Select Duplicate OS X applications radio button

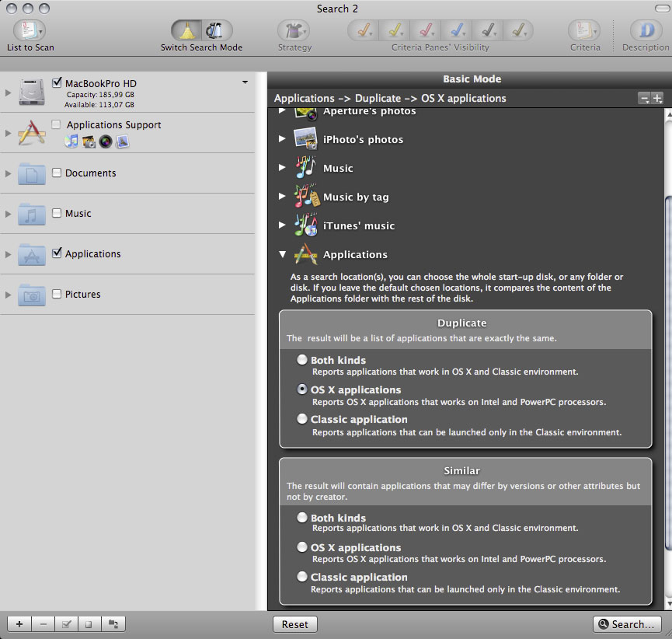[x=302, y=389]
